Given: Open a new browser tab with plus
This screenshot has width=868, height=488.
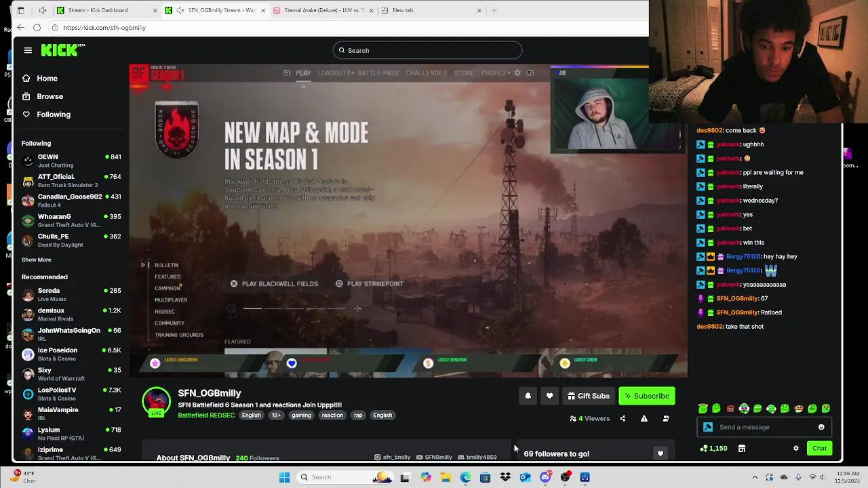Looking at the screenshot, I should point(494,10).
